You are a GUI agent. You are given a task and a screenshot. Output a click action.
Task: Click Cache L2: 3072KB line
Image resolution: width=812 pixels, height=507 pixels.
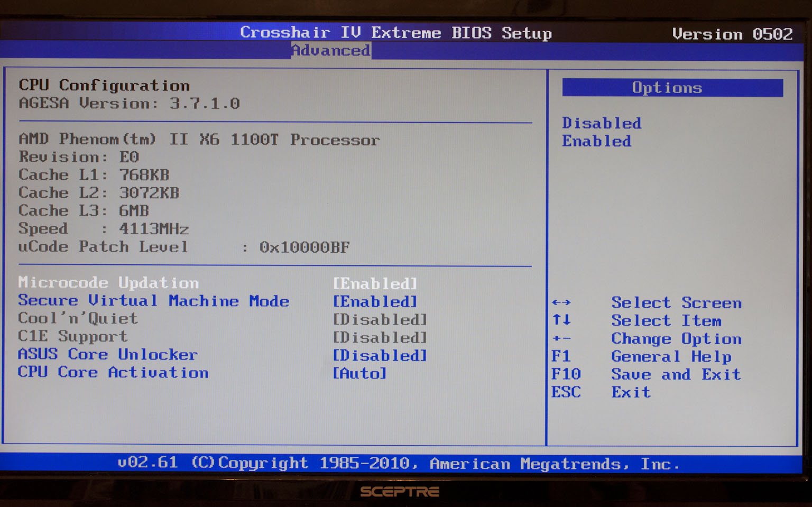99,193
